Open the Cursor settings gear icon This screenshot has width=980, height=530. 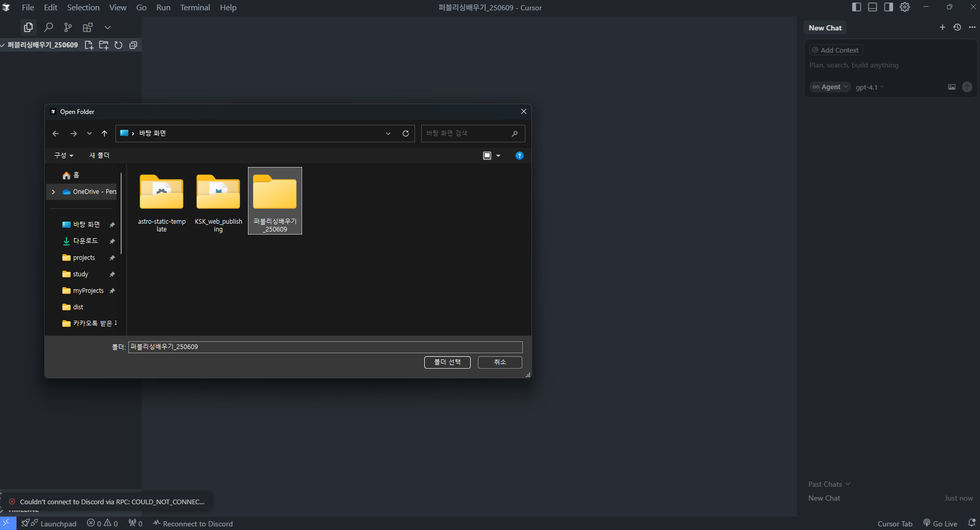905,7
